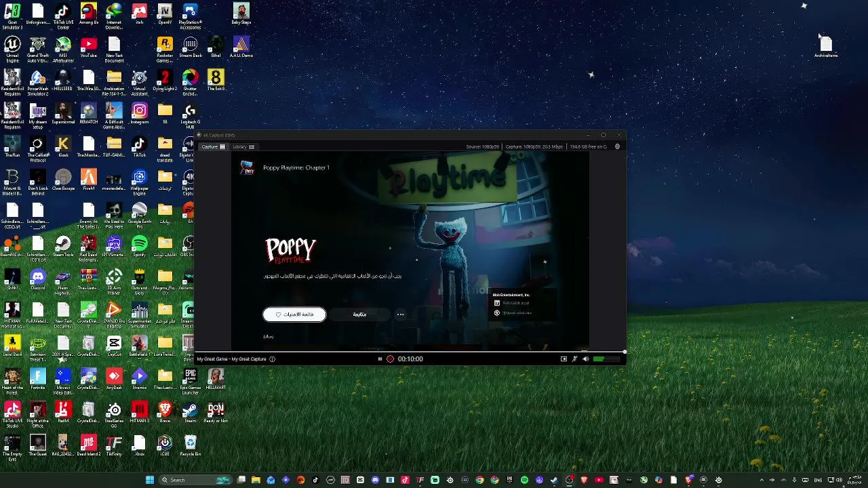Select the Steam Tools desktop icon

[x=63, y=247]
